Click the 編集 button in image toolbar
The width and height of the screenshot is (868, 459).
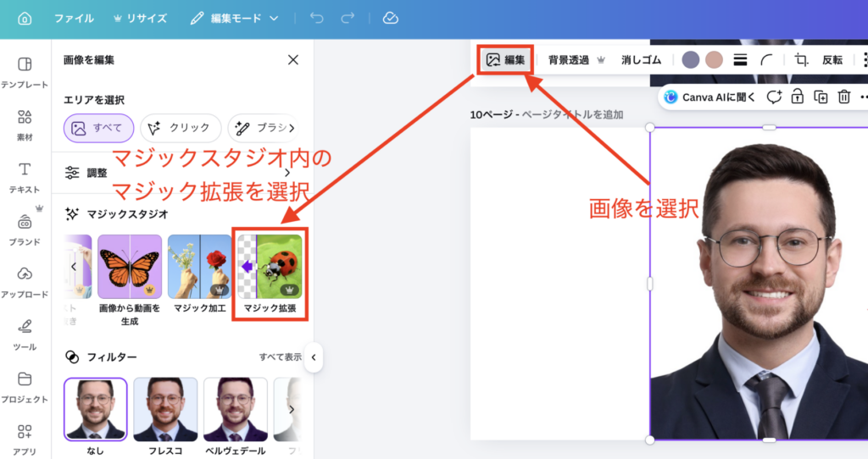pos(505,60)
